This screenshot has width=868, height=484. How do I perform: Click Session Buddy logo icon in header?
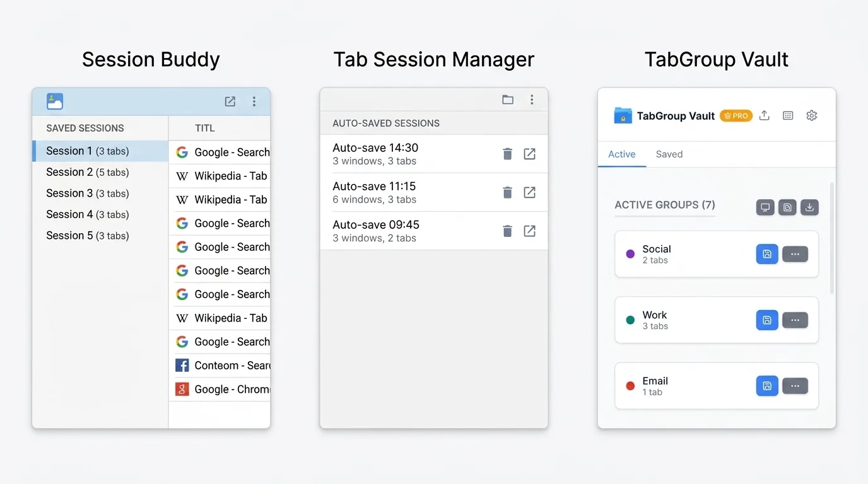pos(55,101)
